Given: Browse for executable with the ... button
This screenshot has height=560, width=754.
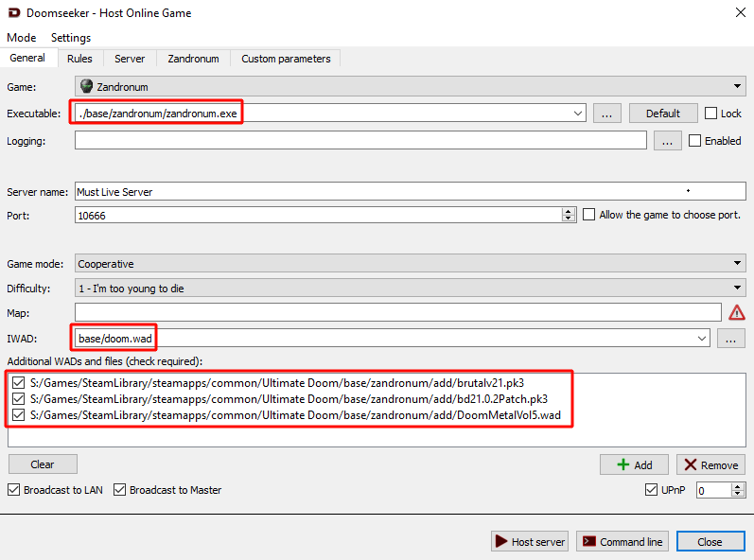Looking at the screenshot, I should click(x=606, y=114).
